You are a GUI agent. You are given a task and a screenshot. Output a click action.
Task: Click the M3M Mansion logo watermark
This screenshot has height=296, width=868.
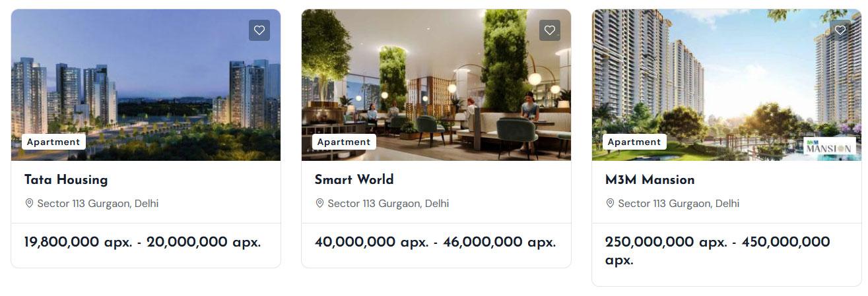pyautogui.click(x=830, y=146)
